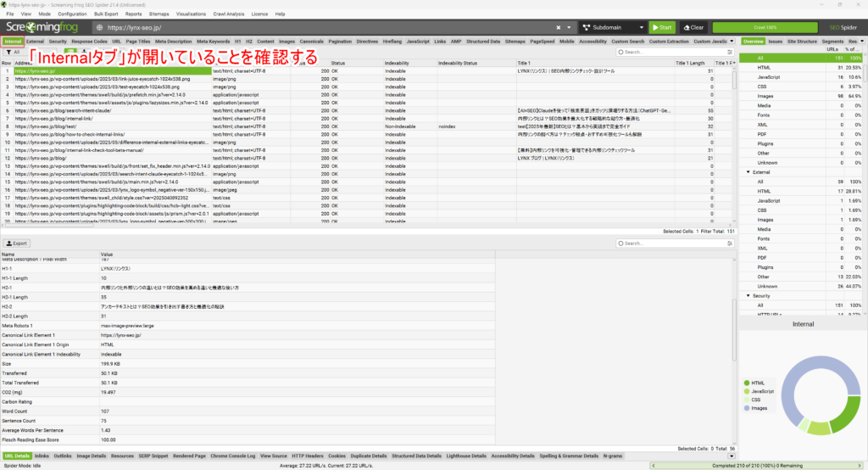Image resolution: width=868 pixels, height=470 pixels.
Task: Click the Clear crawl button
Action: [693, 27]
